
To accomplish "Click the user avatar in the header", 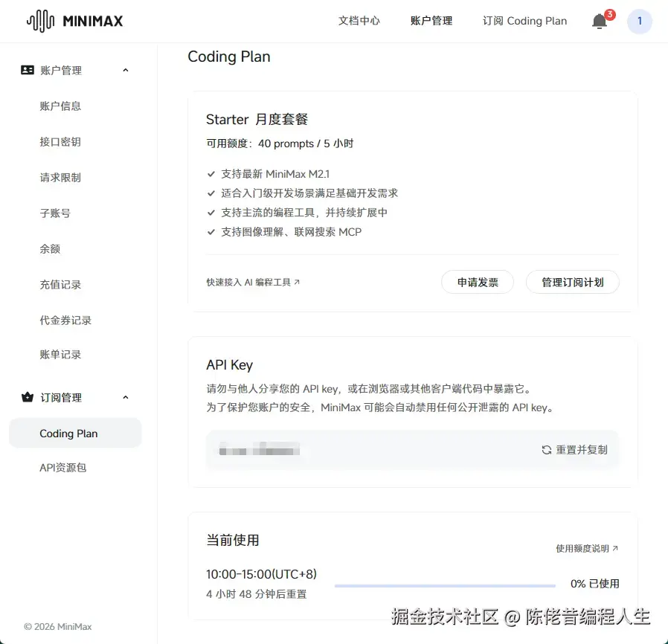I will (639, 21).
